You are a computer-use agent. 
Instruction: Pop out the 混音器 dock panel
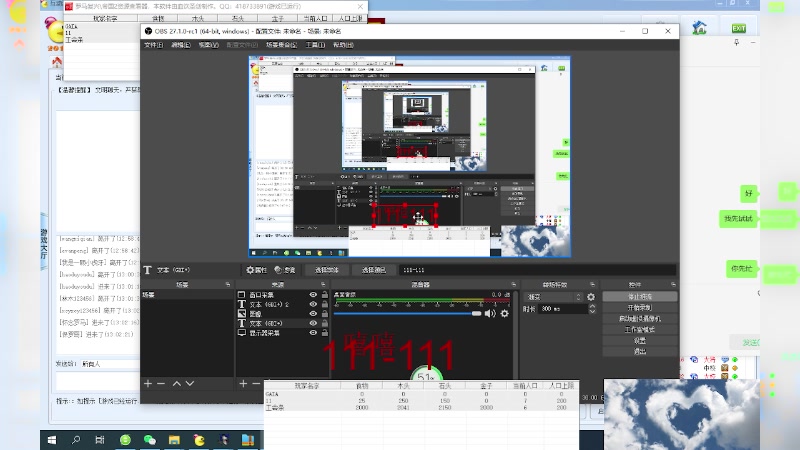click(x=513, y=285)
